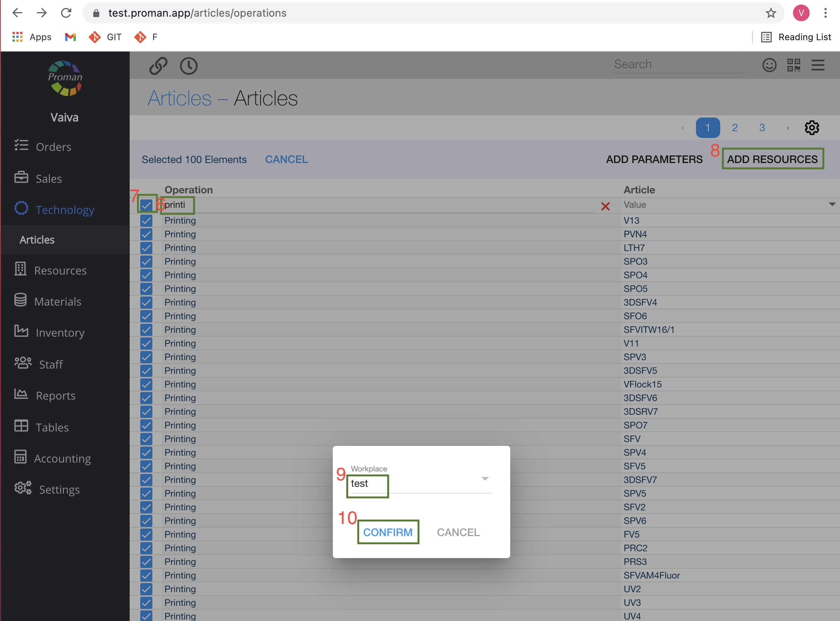The width and height of the screenshot is (840, 621).
Task: Clear the operation filter with red X
Action: (x=605, y=206)
